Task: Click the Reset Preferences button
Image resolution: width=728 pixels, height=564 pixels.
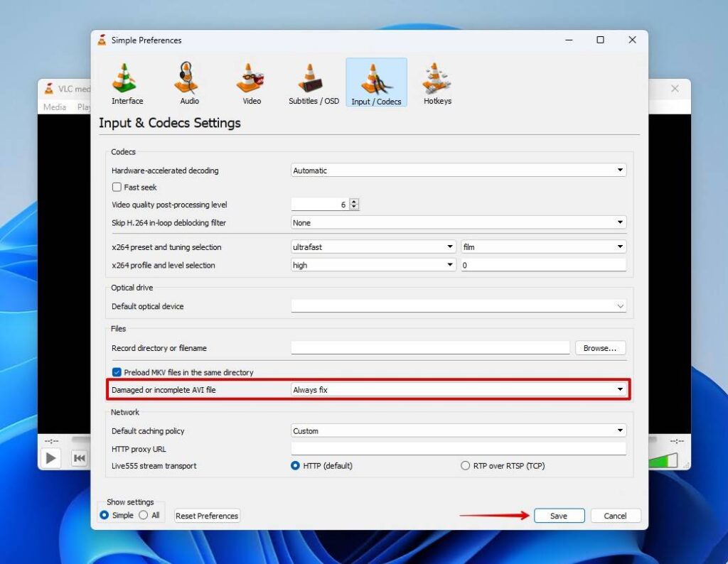Action: [x=206, y=516]
